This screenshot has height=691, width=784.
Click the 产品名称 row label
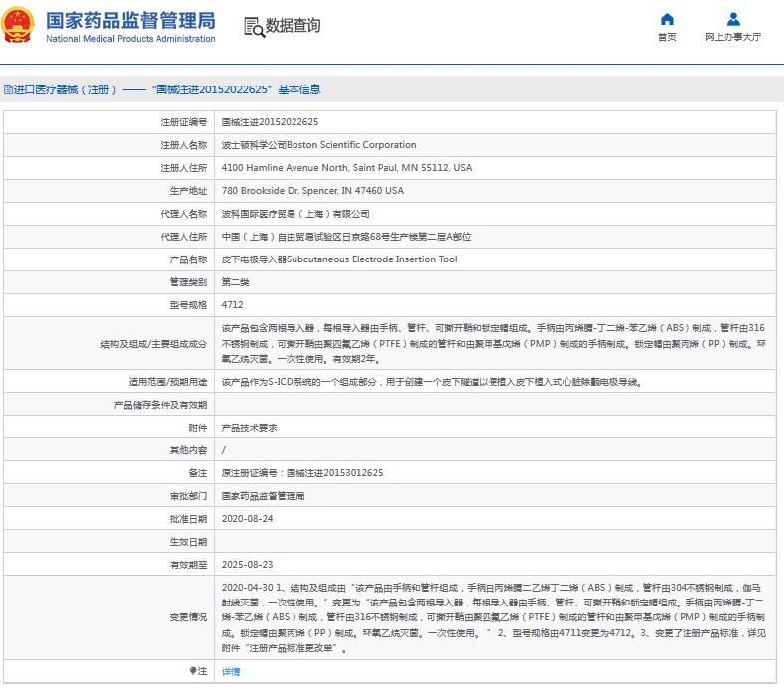coord(188,259)
